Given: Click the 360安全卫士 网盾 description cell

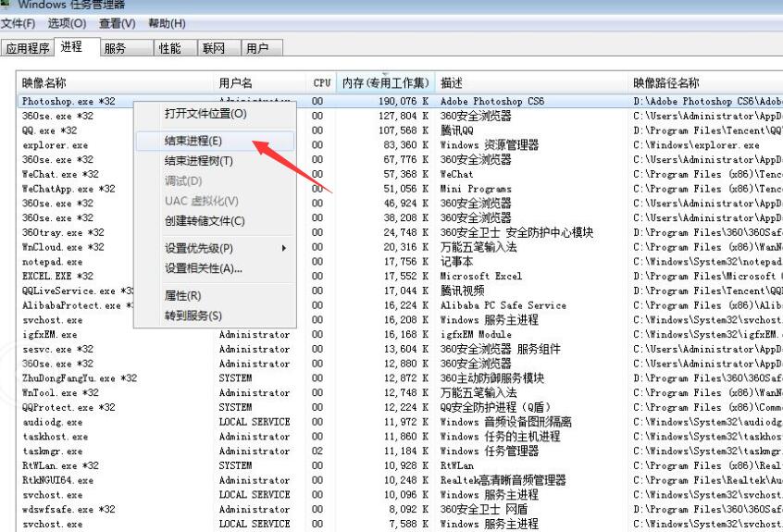Looking at the screenshot, I should pos(483,510).
